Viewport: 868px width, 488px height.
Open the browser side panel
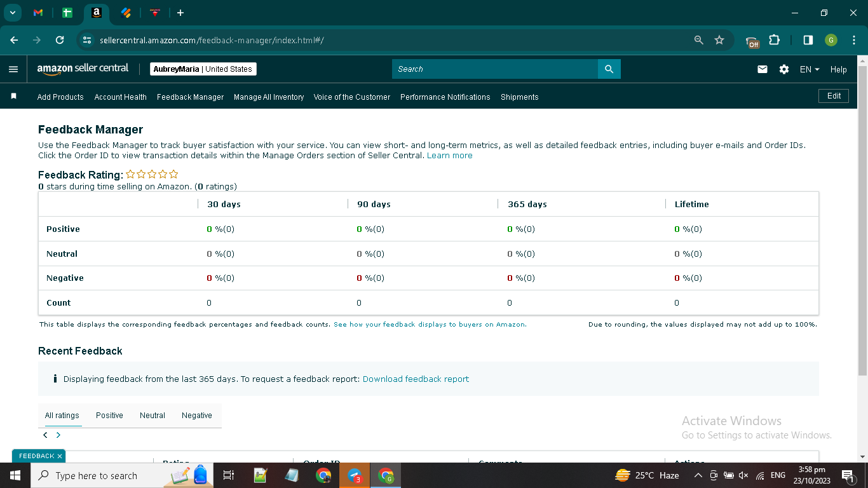coord(808,40)
